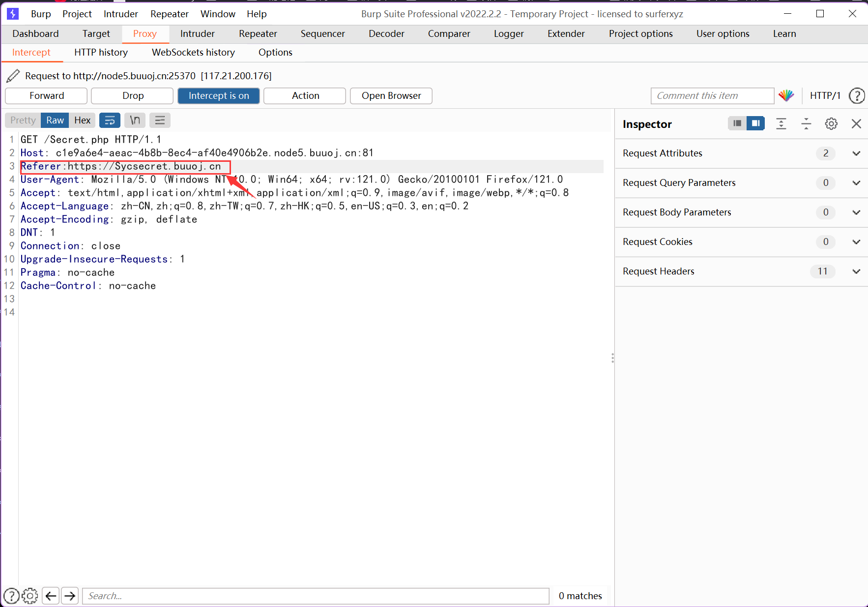The image size is (868, 607).
Task: Toggle show non-printable characters \n
Action: coord(135,121)
